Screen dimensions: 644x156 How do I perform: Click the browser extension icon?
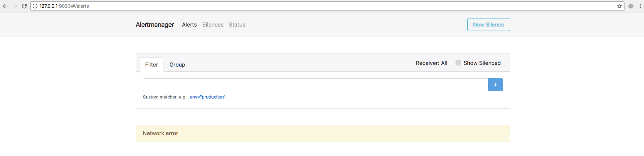coord(631,6)
